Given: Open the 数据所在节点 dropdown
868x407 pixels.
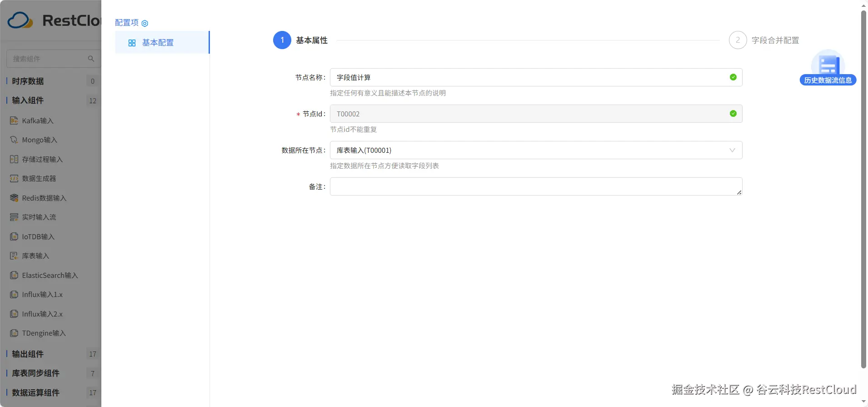Looking at the screenshot, I should click(536, 150).
